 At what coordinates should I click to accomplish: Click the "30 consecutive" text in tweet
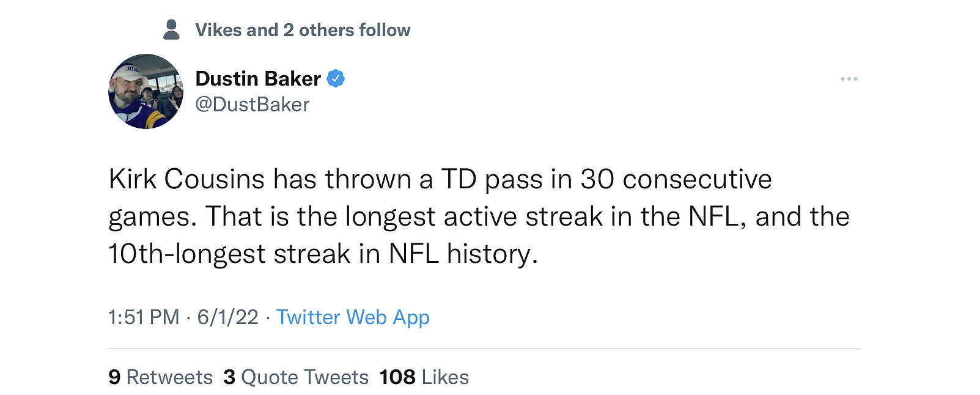pos(676,179)
